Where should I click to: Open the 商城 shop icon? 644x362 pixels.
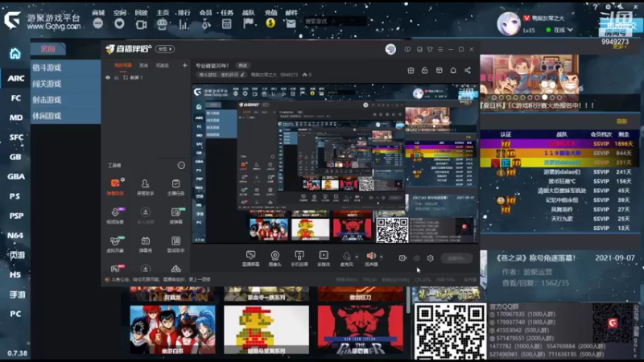point(97,23)
